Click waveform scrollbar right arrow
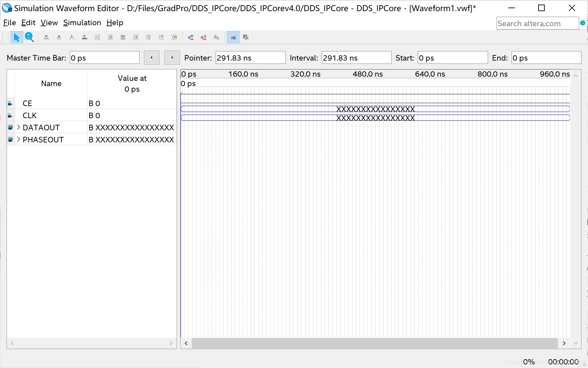This screenshot has height=368, width=588. point(564,343)
